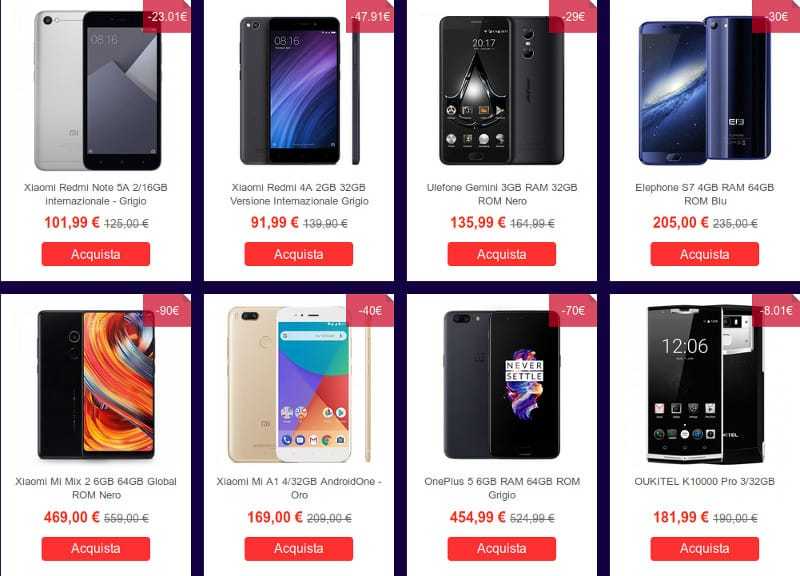Viewport: 800px width, 576px height.
Task: Click Acquista under Xiaomi Redmi Note 5A
Action: (x=96, y=254)
